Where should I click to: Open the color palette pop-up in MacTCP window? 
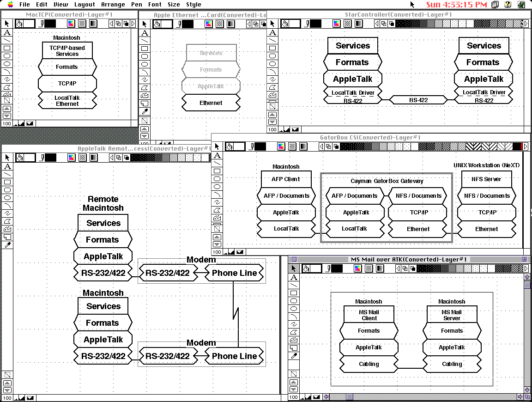click(x=71, y=24)
